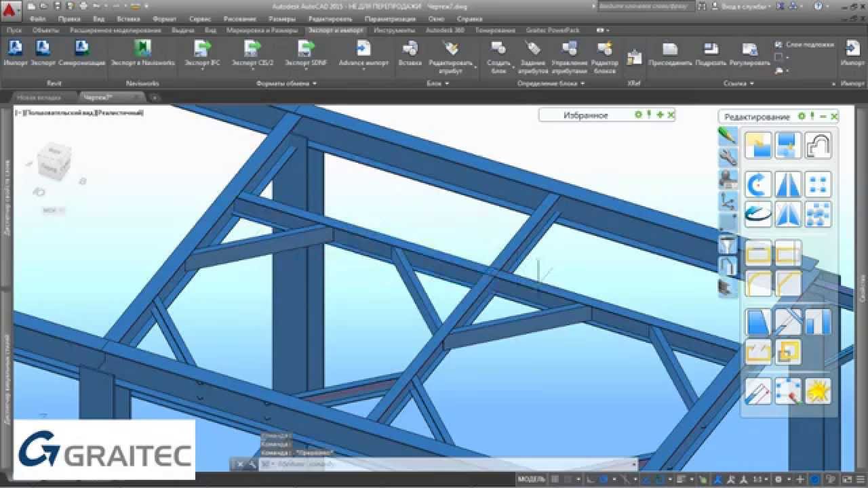This screenshot has height=488, width=868.
Task: Open the sign-in services (Вход в службы) dropdown
Action: [x=747, y=6]
